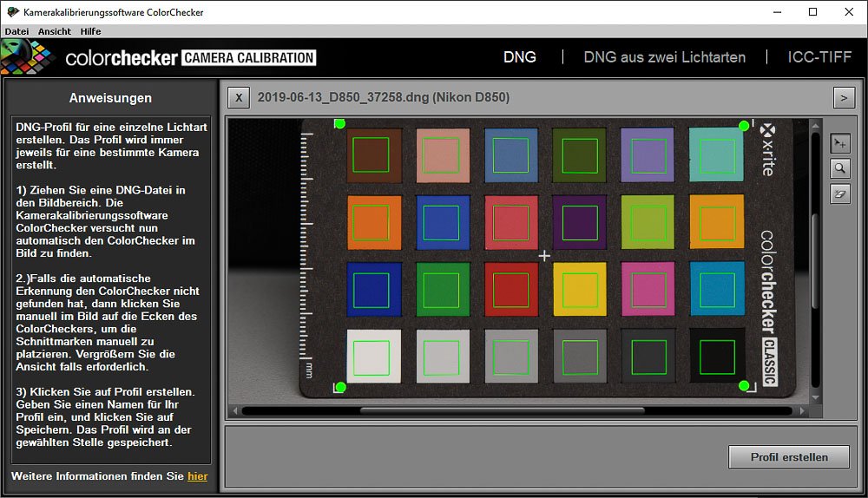Click the Anweisungen panel heading
The image size is (868, 498).
click(x=110, y=98)
